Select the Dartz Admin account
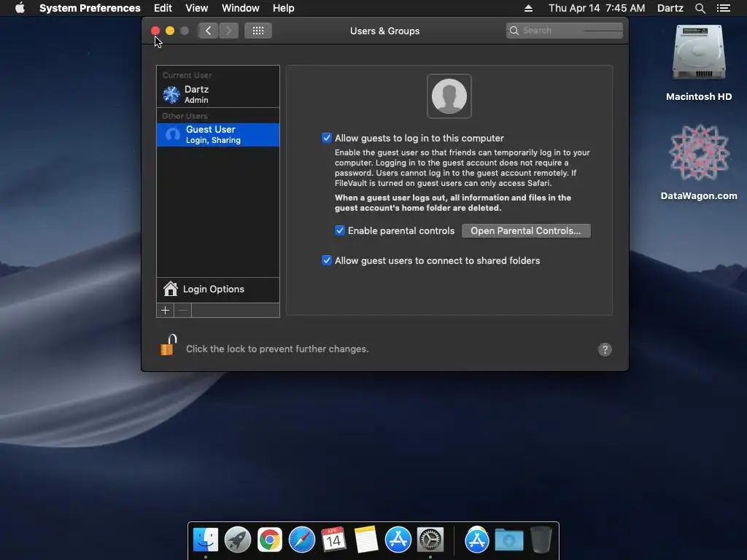This screenshot has width=747, height=560. 218,94
